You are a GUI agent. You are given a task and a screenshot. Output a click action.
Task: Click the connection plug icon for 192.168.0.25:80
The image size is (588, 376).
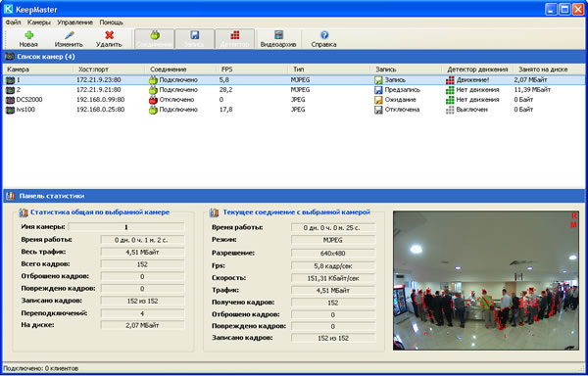153,110
